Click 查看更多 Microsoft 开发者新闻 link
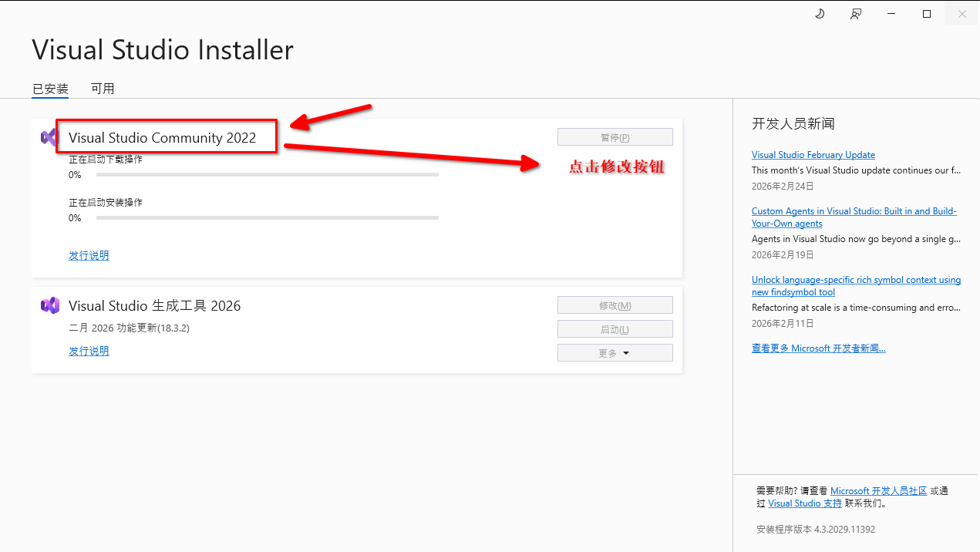This screenshot has height=552, width=980. tap(818, 348)
